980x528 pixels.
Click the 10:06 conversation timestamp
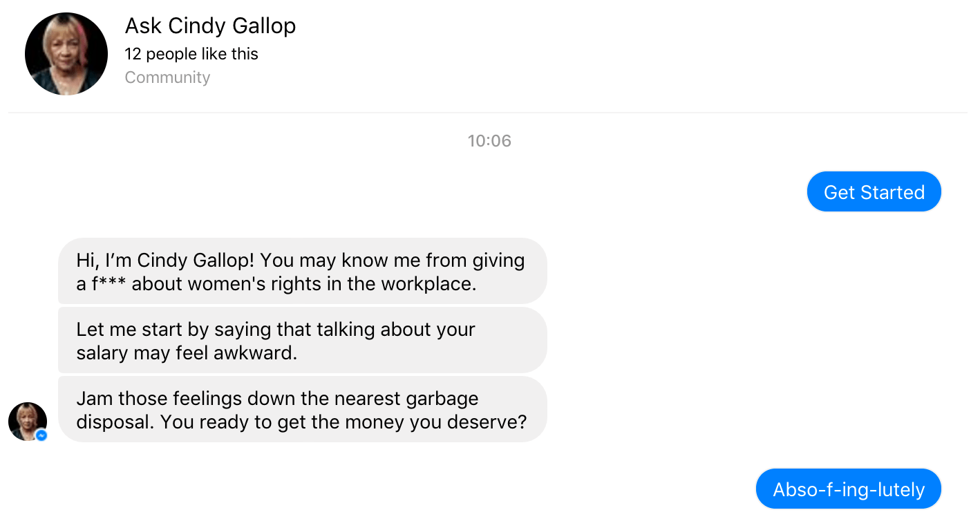(489, 141)
